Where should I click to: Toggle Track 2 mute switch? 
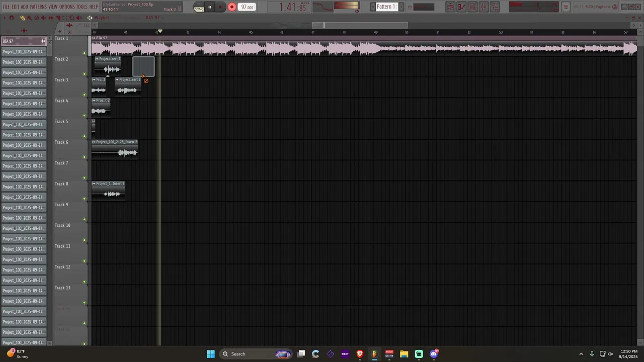85,74
